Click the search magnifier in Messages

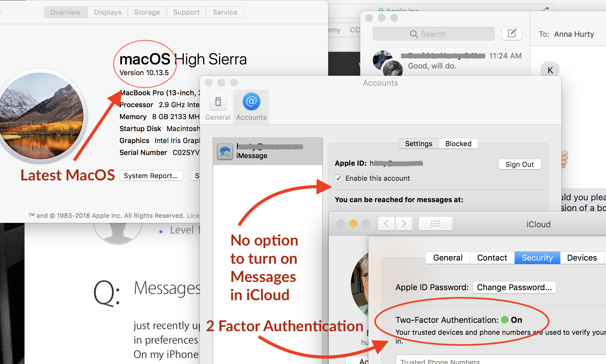414,34
